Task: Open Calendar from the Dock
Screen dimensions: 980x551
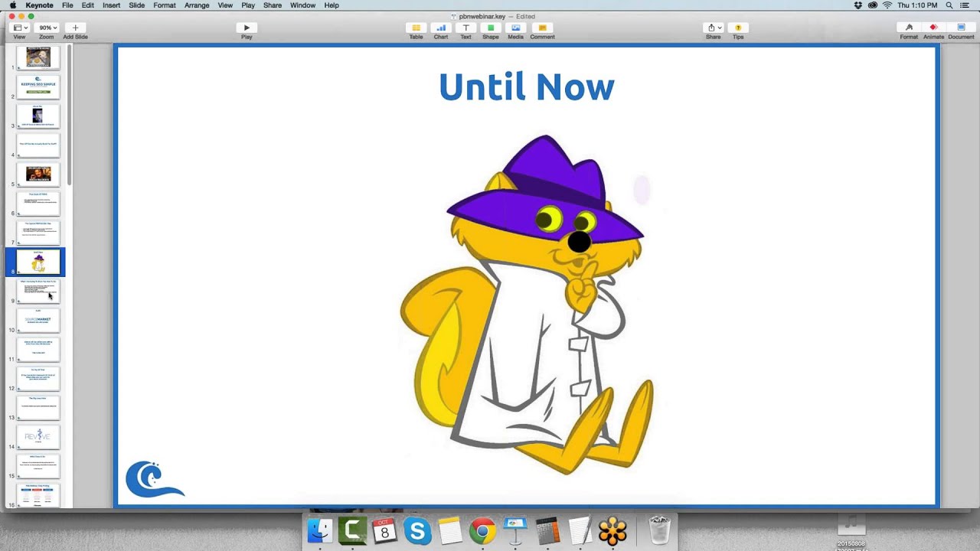Action: [385, 530]
